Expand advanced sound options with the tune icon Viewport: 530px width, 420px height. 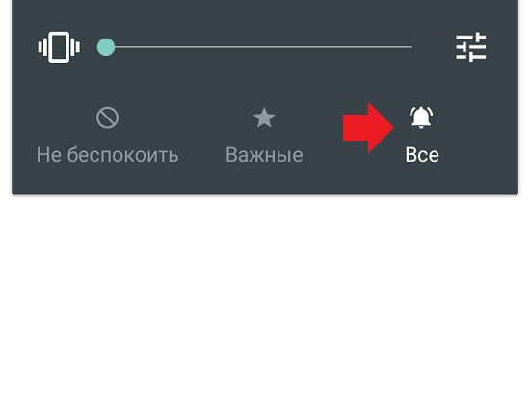click(x=471, y=47)
